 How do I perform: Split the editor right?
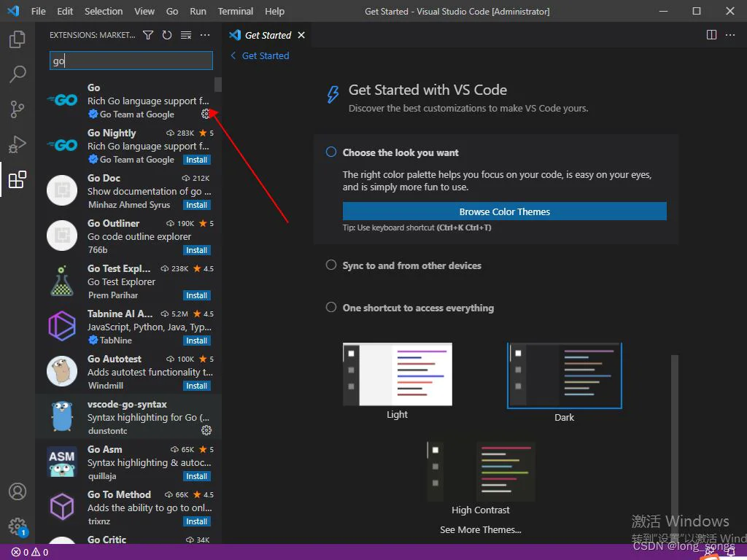(711, 35)
